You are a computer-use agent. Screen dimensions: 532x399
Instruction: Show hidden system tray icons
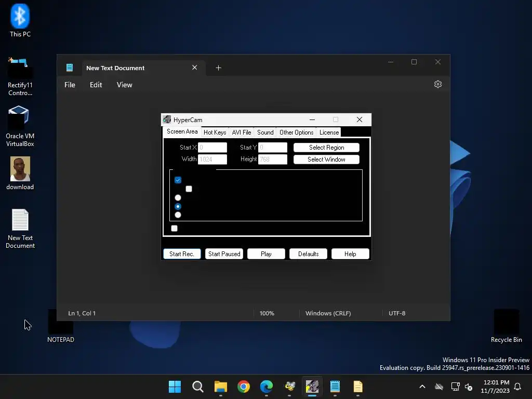click(422, 387)
